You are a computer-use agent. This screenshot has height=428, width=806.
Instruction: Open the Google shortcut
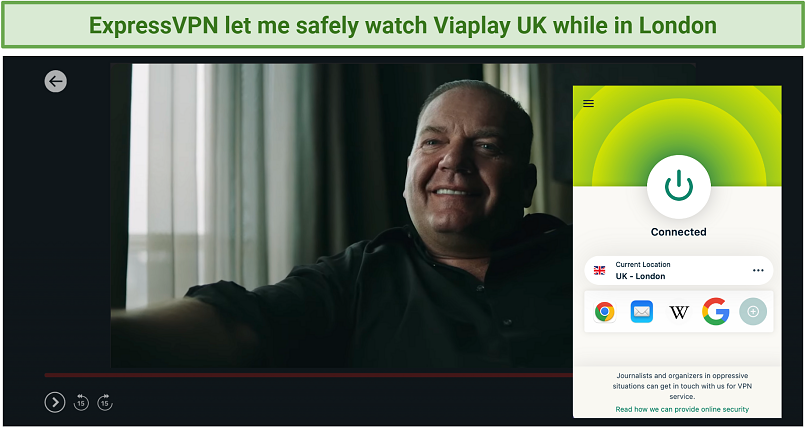tap(716, 312)
